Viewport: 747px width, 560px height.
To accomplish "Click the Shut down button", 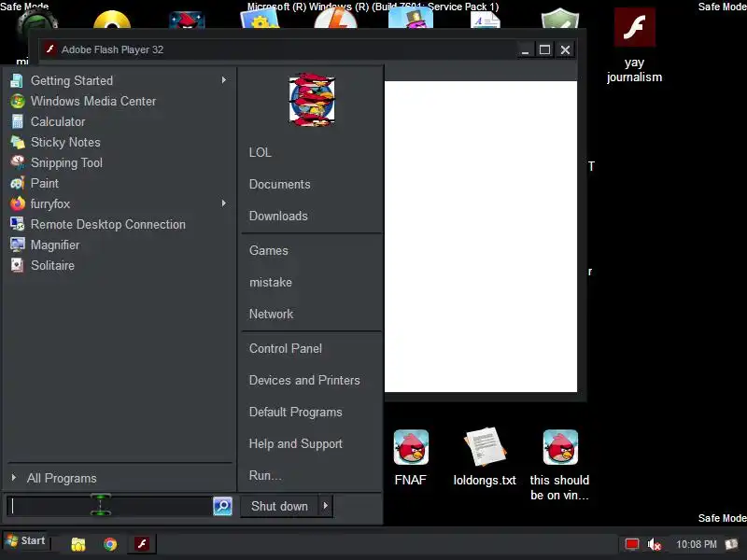I will 279,506.
